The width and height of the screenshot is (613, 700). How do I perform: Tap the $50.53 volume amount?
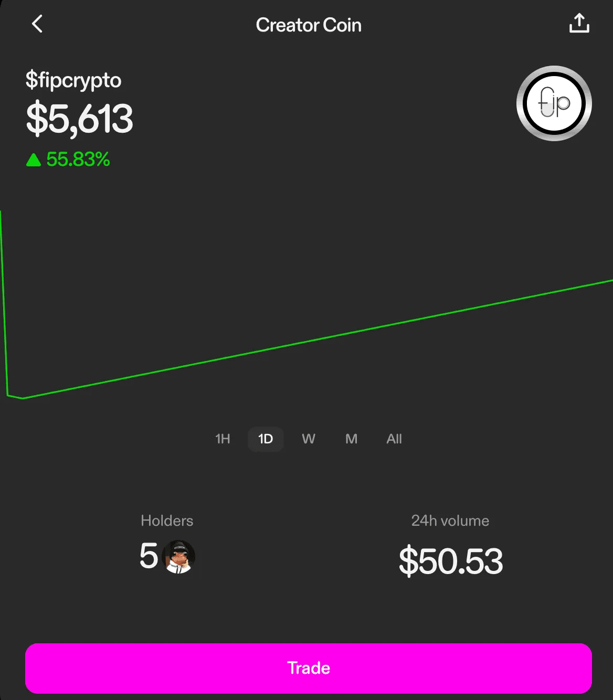point(451,561)
